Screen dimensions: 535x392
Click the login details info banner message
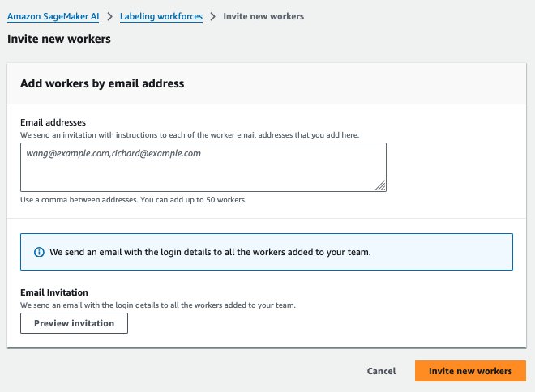click(x=210, y=252)
